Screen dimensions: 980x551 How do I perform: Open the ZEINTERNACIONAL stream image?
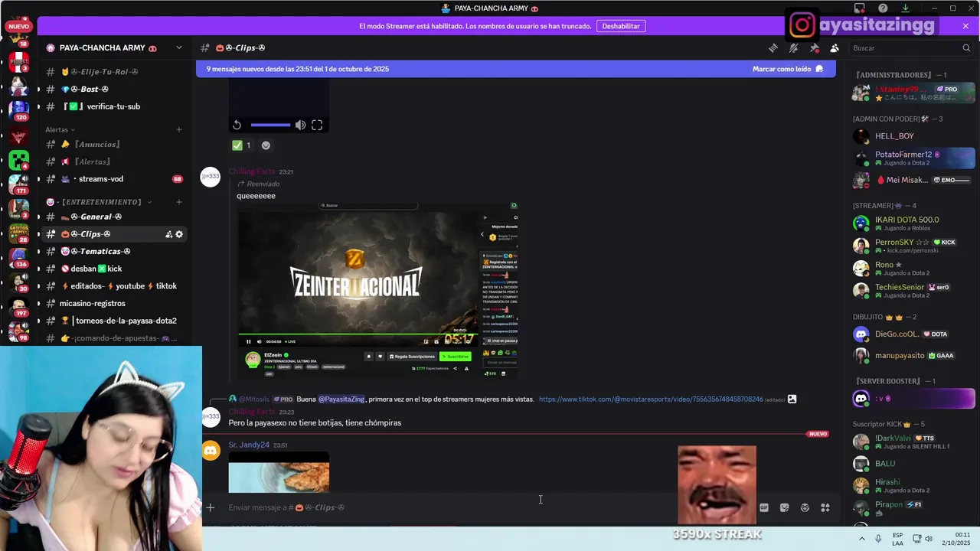click(377, 290)
